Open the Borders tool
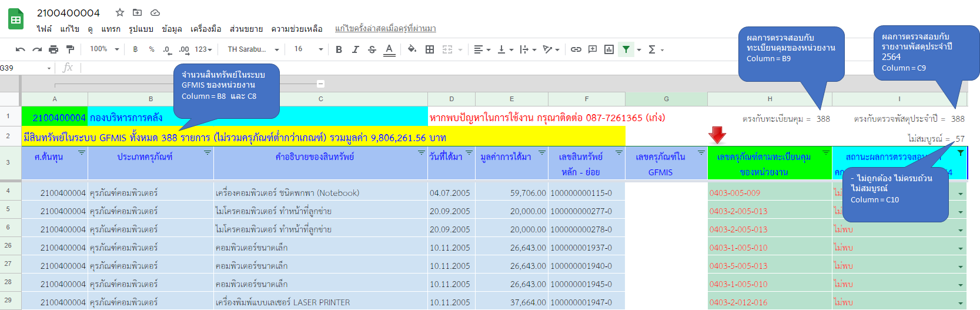Image resolution: width=980 pixels, height=310 pixels. [430, 49]
